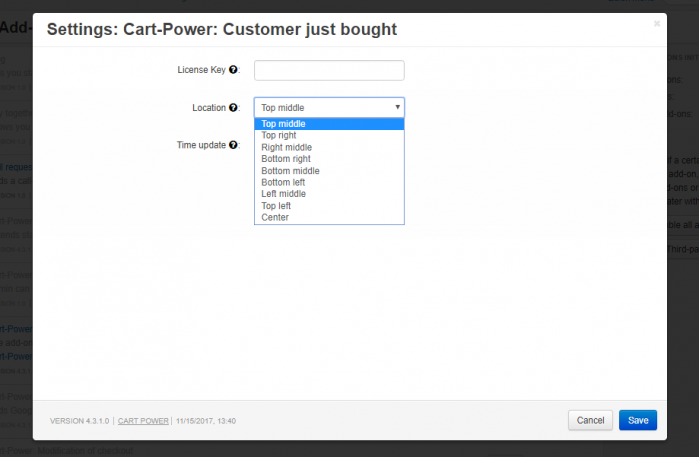Choose 'Bottom left' location option
Viewport: 700px width, 457px height.
click(329, 183)
